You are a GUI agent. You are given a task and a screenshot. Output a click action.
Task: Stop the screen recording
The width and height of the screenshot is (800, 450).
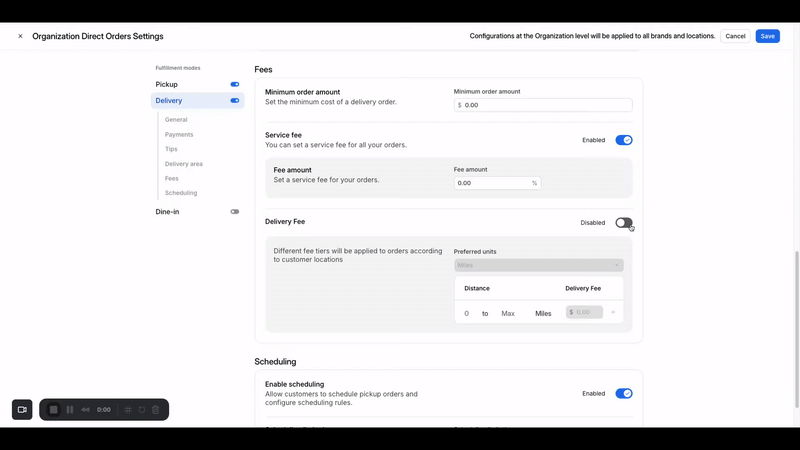pos(54,410)
